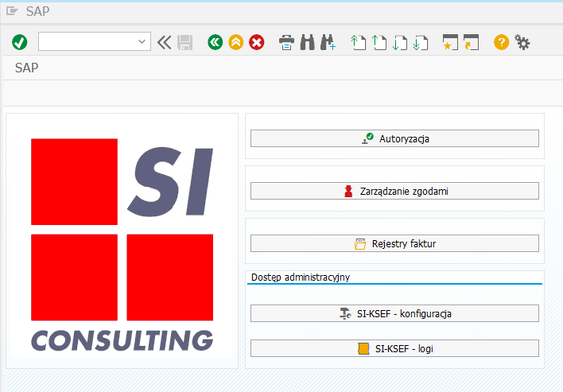Expand the command field dropdown arrow
The width and height of the screenshot is (563, 392).
(x=142, y=41)
